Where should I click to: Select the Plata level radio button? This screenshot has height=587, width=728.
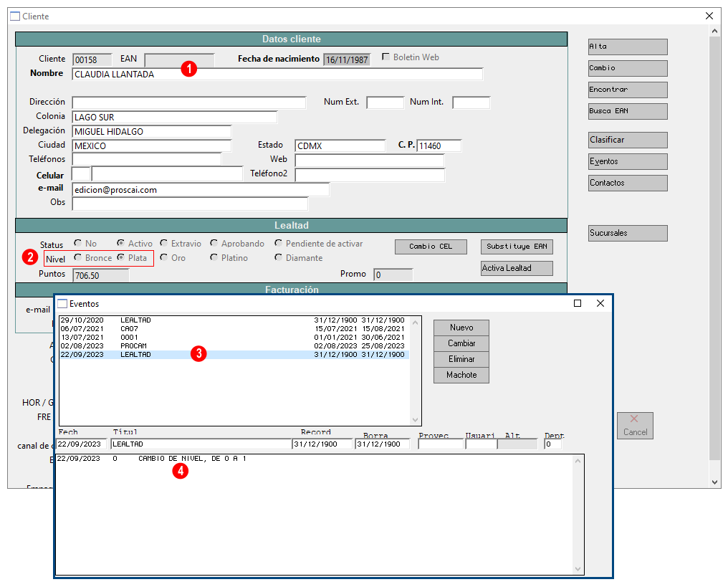pyautogui.click(x=120, y=257)
